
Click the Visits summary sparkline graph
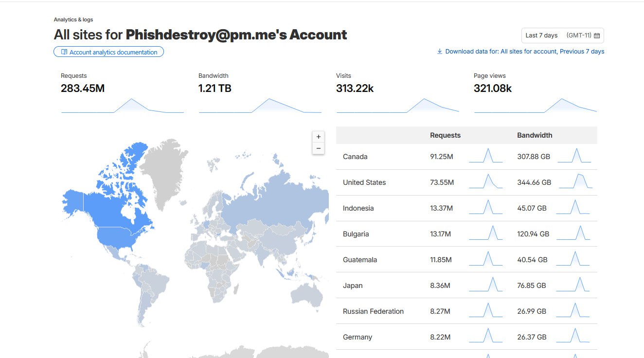click(x=397, y=106)
